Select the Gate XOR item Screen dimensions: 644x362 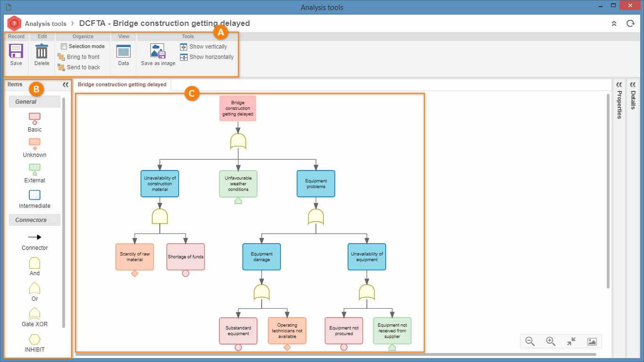coord(35,317)
